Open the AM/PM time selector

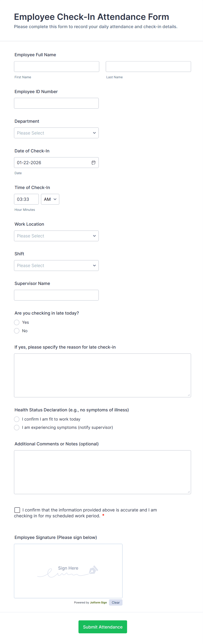[x=50, y=199]
